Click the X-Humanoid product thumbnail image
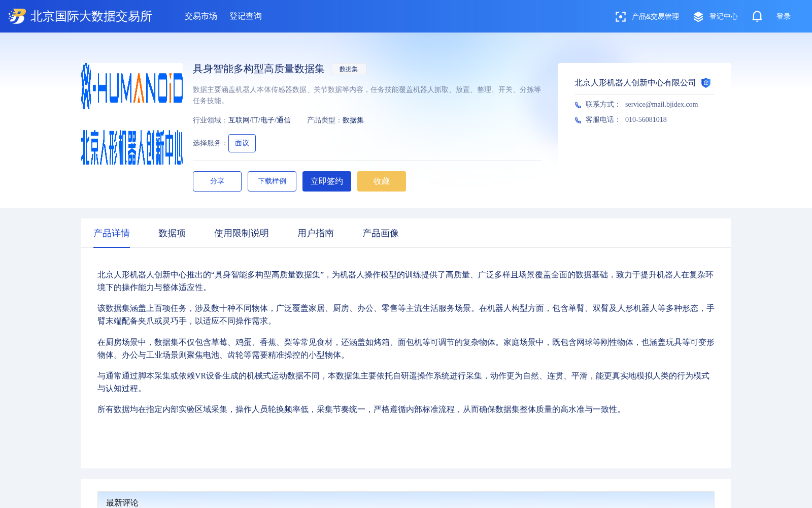Screen dimensions: 812x508 tap(132, 114)
